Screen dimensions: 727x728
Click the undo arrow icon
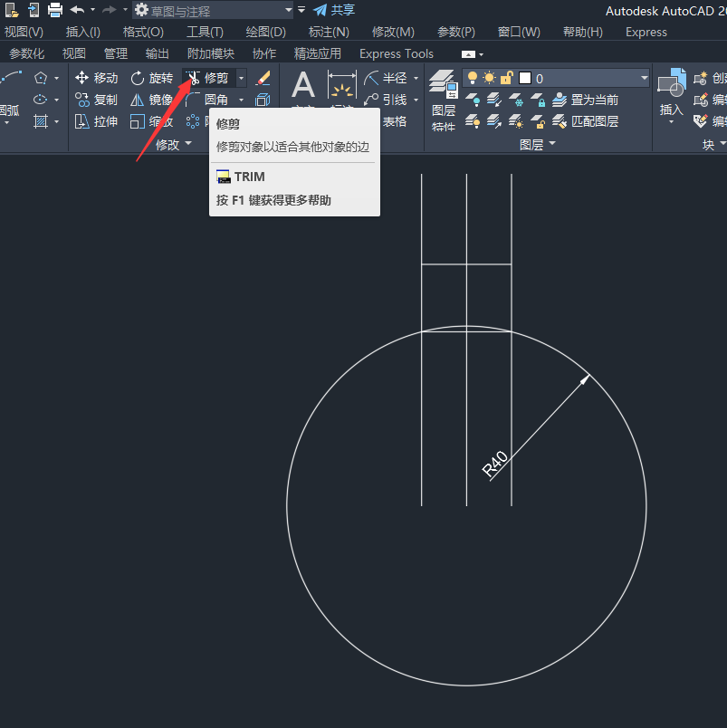[x=78, y=10]
